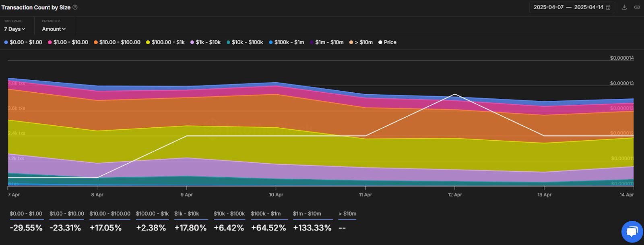Hide the $100k - $1m legend series

tap(287, 42)
